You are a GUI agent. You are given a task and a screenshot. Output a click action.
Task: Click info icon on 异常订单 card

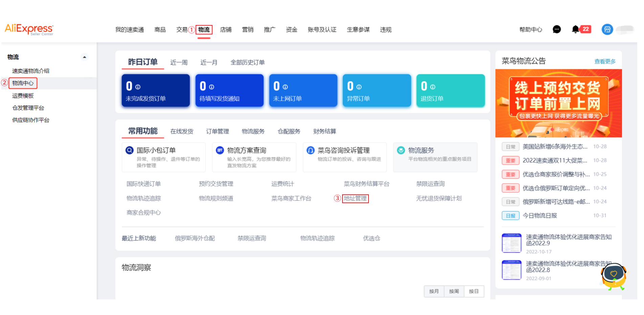click(359, 87)
